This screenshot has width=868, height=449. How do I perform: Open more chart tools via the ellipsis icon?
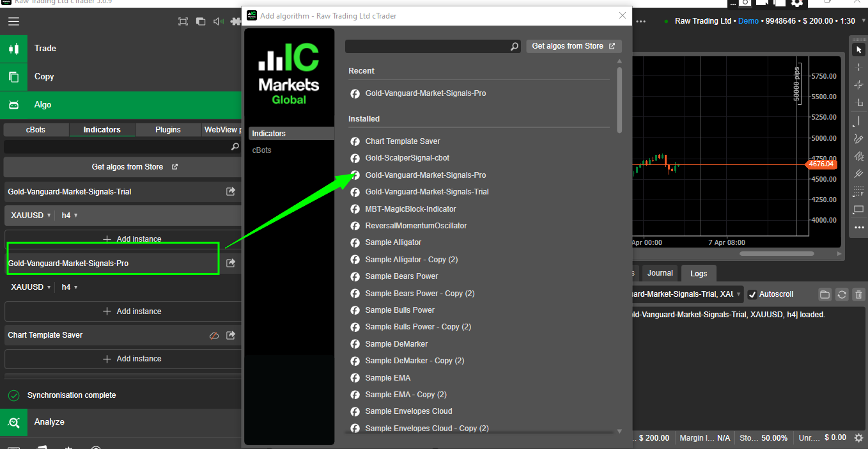point(858,227)
